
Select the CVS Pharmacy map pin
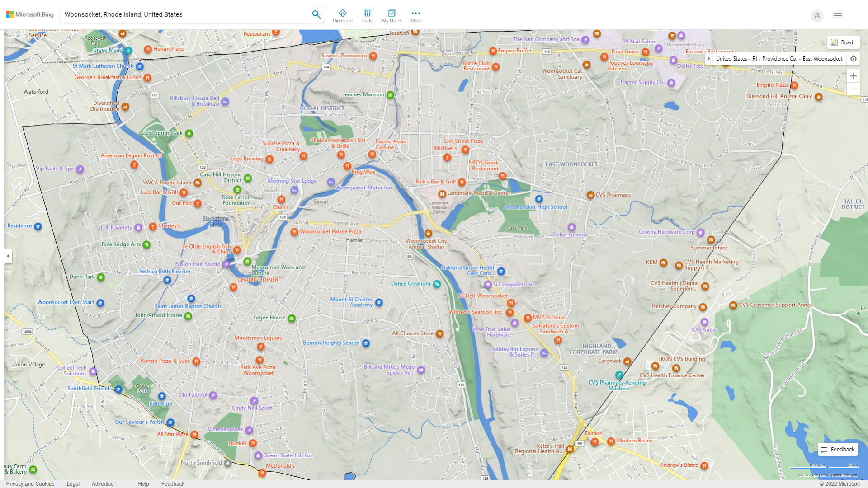pyautogui.click(x=590, y=195)
